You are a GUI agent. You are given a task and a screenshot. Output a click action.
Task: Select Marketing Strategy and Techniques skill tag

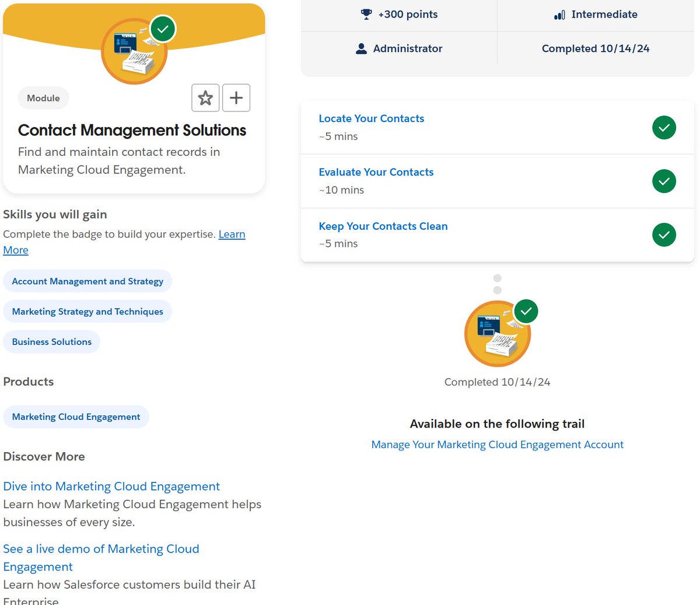pyautogui.click(x=87, y=312)
